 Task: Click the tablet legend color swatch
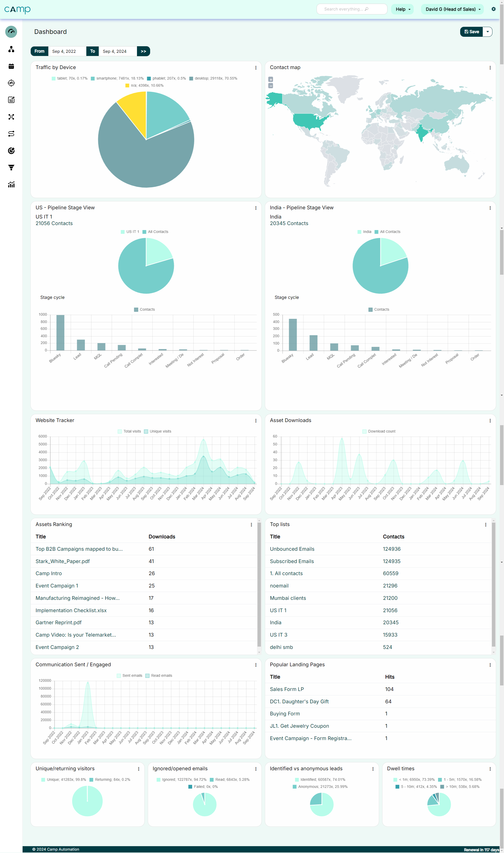pyautogui.click(x=54, y=79)
